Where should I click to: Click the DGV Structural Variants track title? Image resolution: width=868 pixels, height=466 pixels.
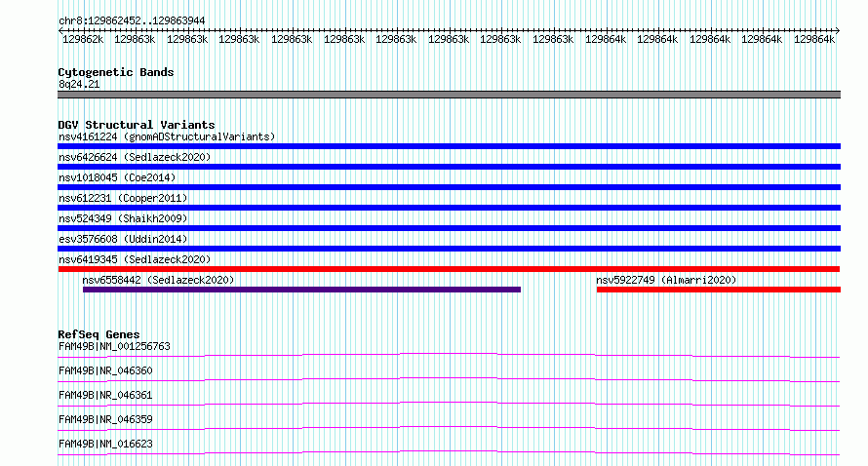tap(137, 125)
